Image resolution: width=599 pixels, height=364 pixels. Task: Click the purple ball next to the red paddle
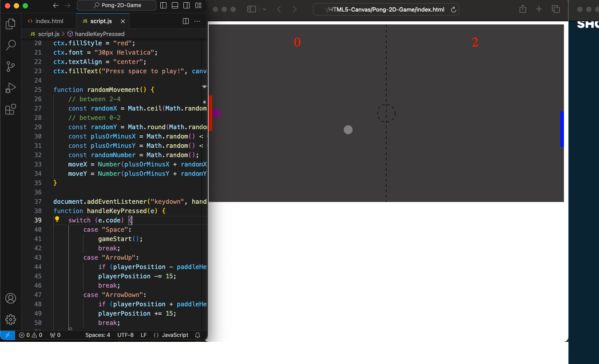click(217, 113)
